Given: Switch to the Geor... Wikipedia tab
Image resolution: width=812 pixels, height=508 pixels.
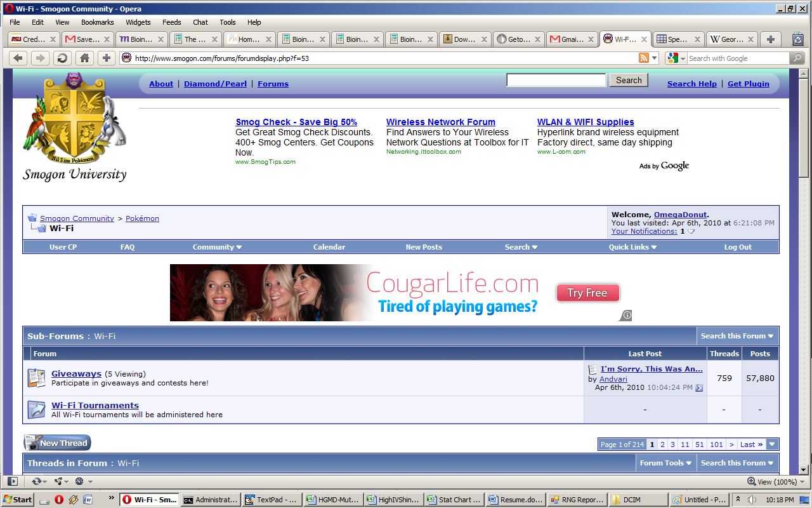Looking at the screenshot, I should [x=731, y=39].
